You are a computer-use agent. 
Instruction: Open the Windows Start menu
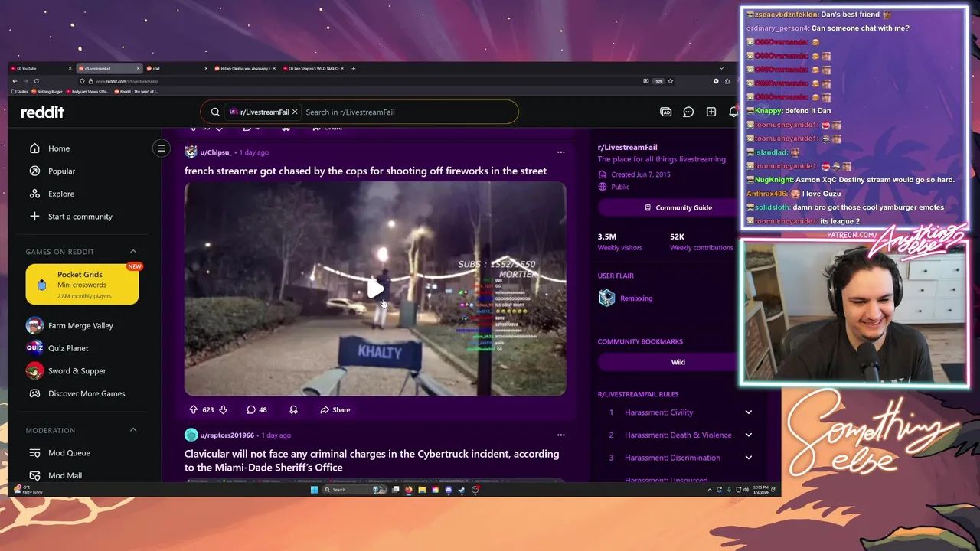pos(314,490)
